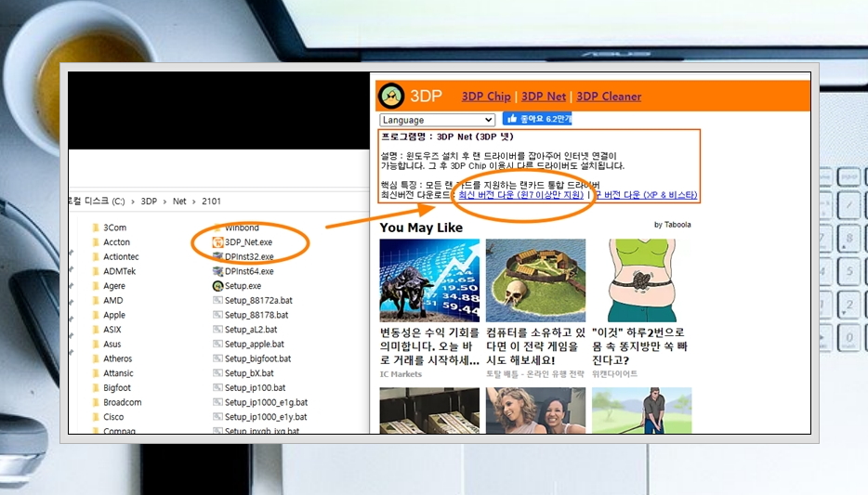Select the Atheros folder icon
This screenshot has width=868, height=495.
(x=96, y=358)
